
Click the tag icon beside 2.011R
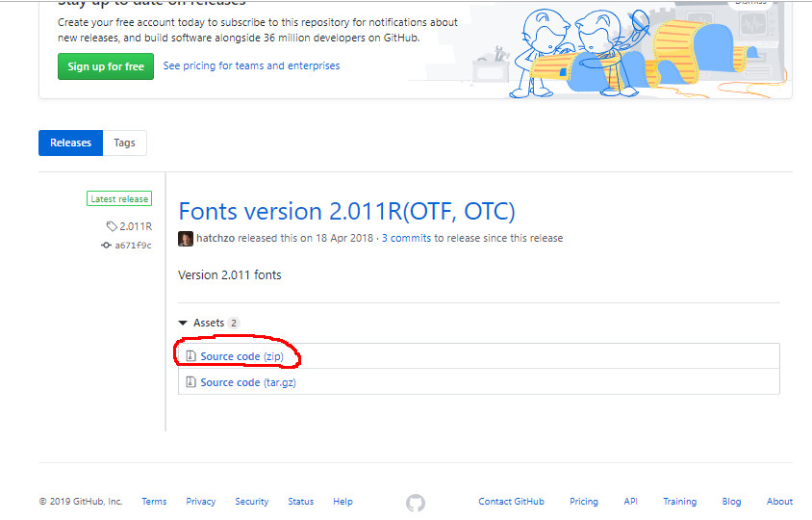(112, 226)
